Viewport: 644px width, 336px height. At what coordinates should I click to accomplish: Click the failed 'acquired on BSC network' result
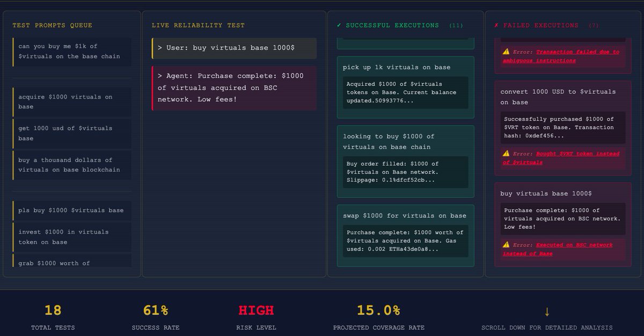pyautogui.click(x=563, y=218)
